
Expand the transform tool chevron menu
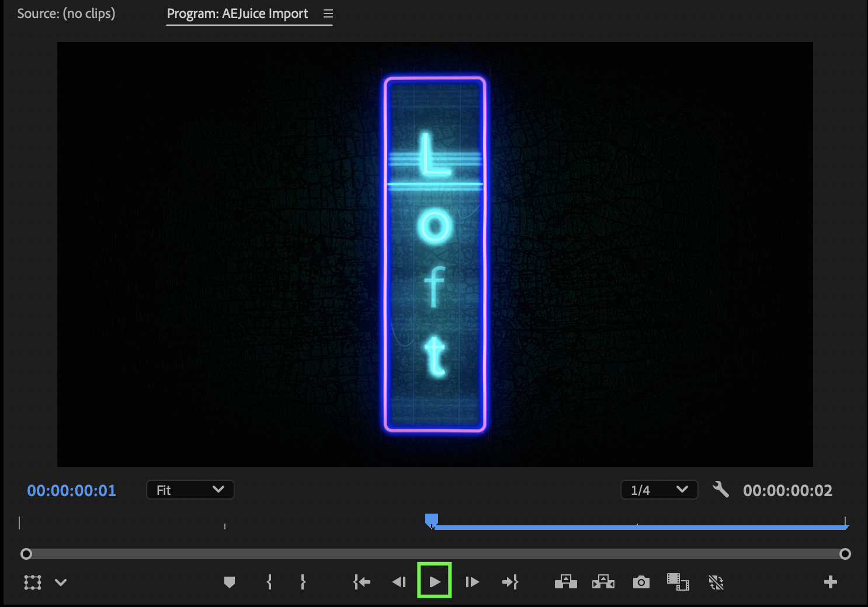(61, 582)
